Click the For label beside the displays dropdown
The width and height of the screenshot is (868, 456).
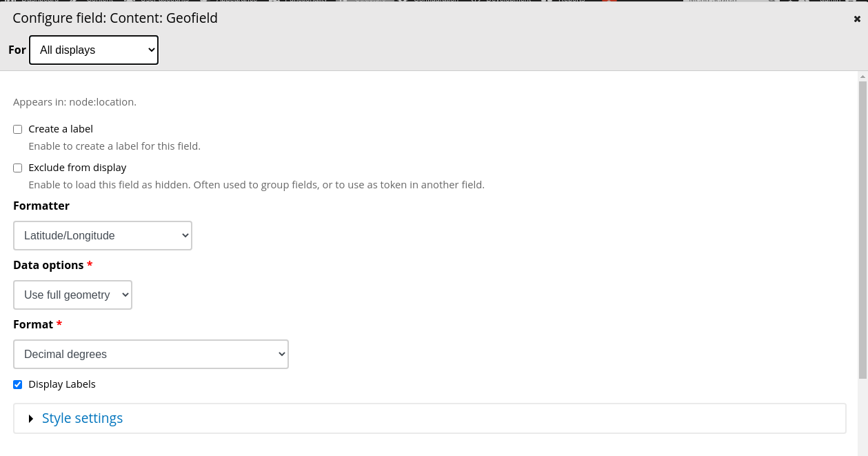click(x=17, y=50)
